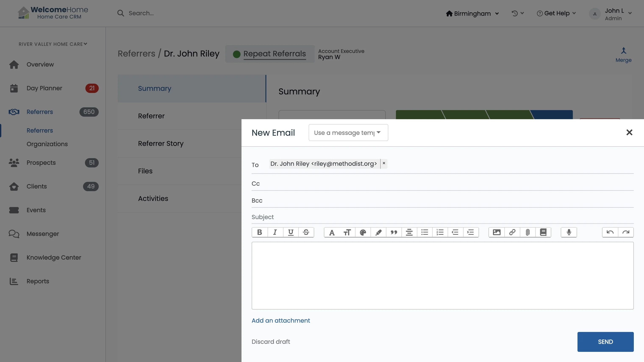Insert an image into email body
Image resolution: width=644 pixels, height=362 pixels.
497,232
